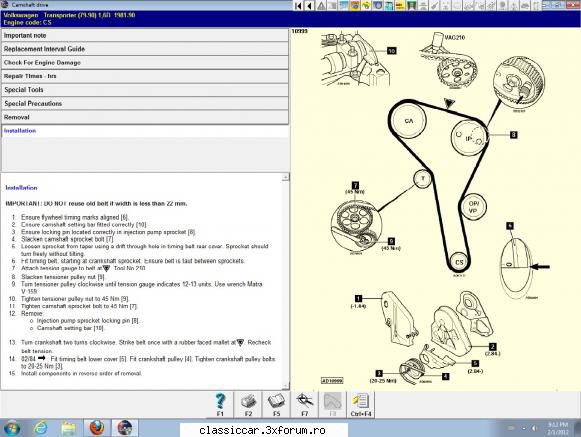This screenshot has width=581, height=437.
Task: Expand Check For Engine Damage section
Action: point(145,63)
